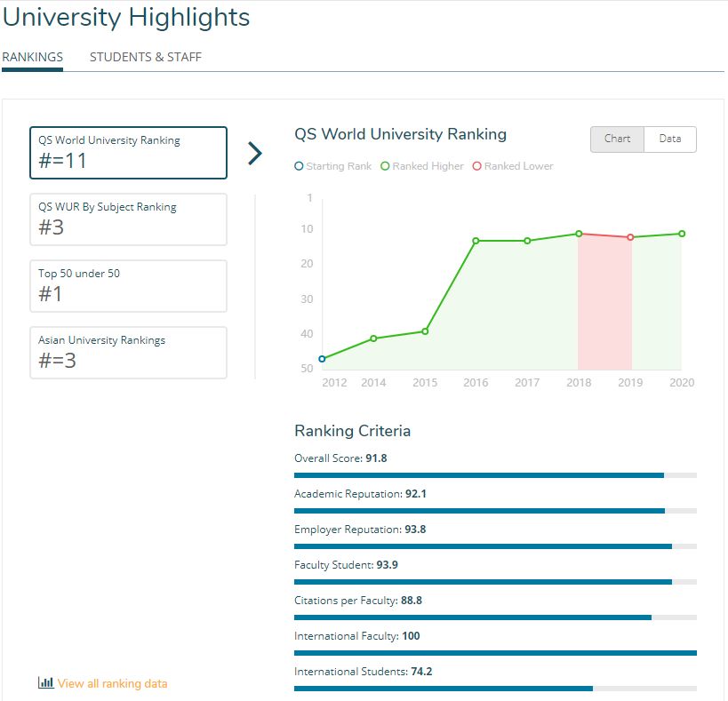Screen dimensions: 728x701
Task: Click the Employer Reputation progress bar
Action: click(x=495, y=546)
